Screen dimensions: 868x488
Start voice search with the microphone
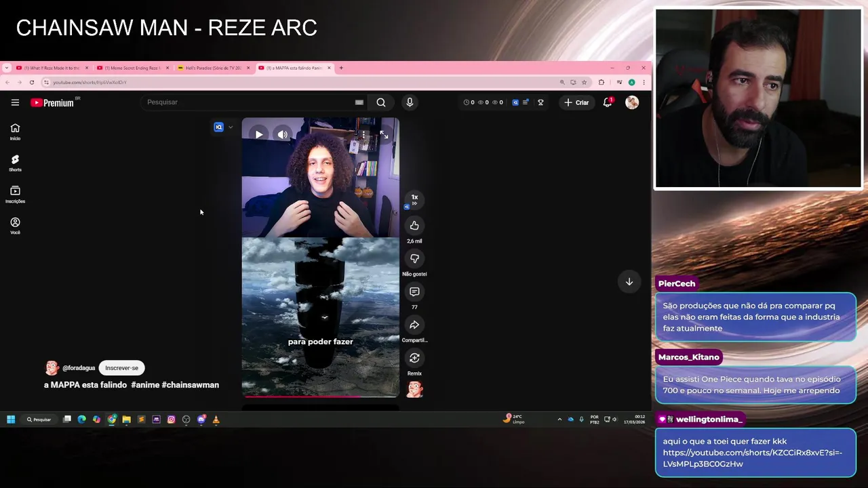point(410,102)
